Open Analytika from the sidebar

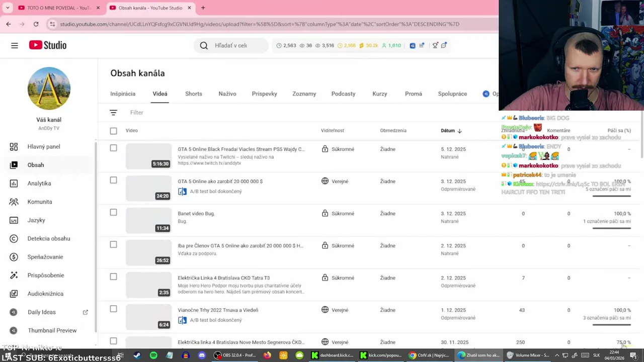tap(39, 184)
